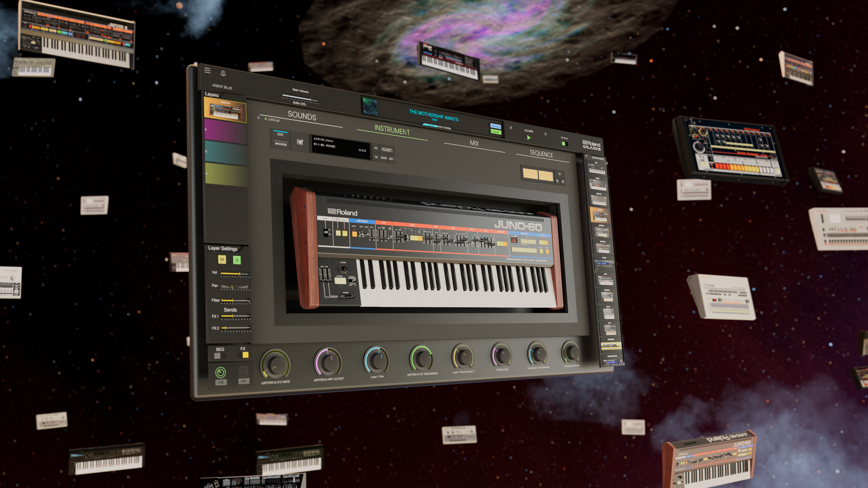Click the keyboard piano icon above Edit

[243, 371]
